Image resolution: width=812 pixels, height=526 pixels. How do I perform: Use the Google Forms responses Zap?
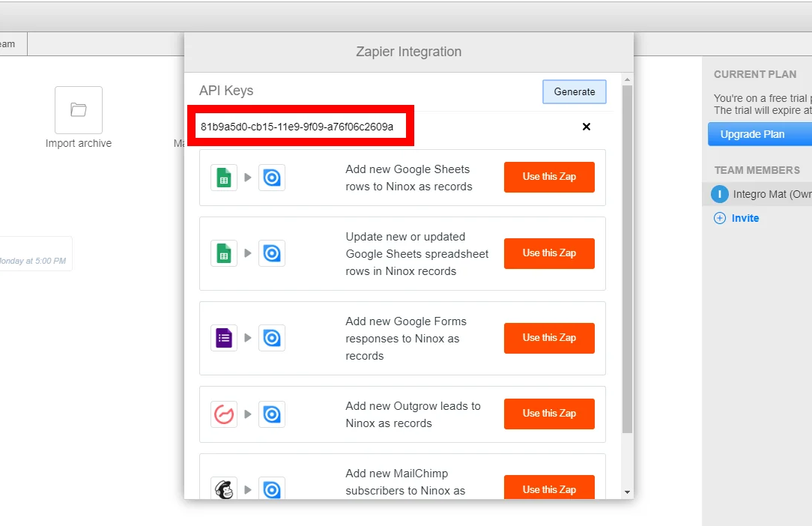point(549,338)
